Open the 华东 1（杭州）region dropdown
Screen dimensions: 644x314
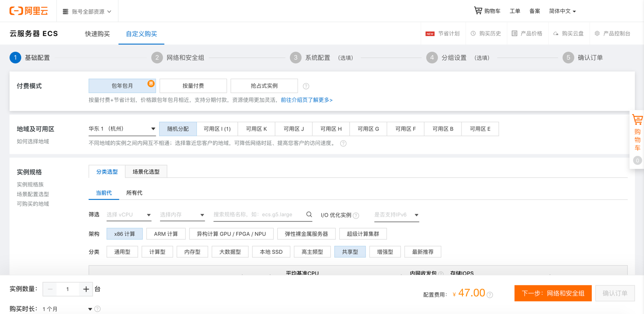pyautogui.click(x=122, y=129)
